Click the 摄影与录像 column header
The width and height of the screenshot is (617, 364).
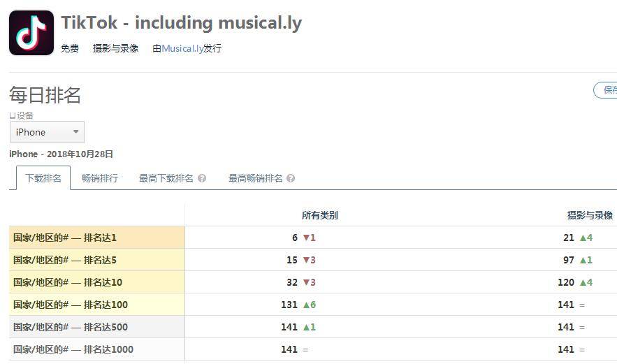pos(590,215)
